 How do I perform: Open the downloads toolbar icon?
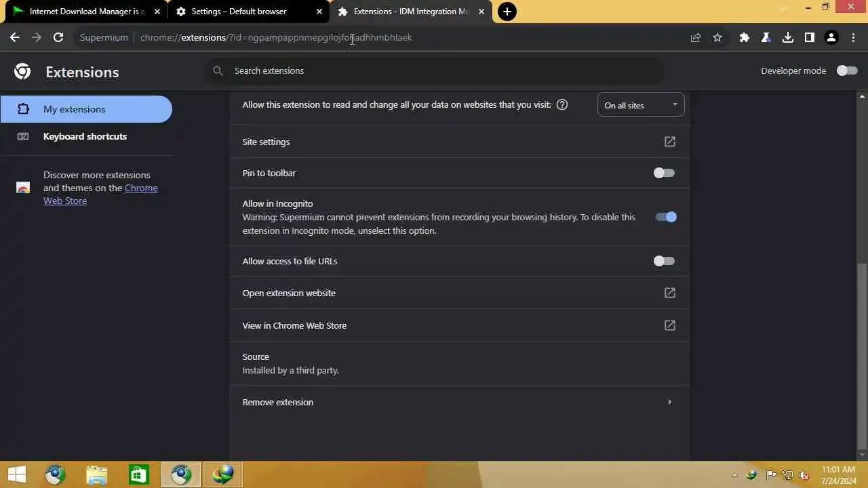788,38
